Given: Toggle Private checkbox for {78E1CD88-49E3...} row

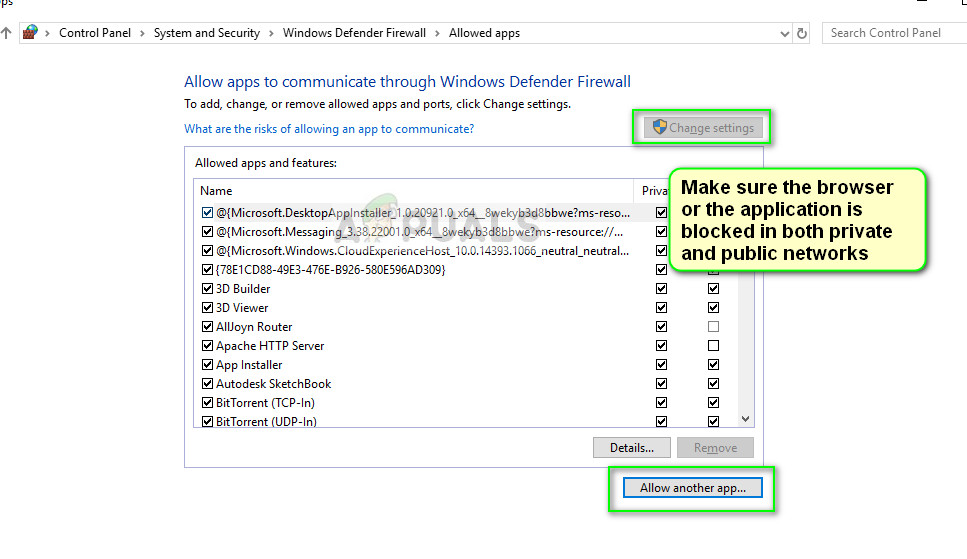Looking at the screenshot, I should pyautogui.click(x=661, y=270).
